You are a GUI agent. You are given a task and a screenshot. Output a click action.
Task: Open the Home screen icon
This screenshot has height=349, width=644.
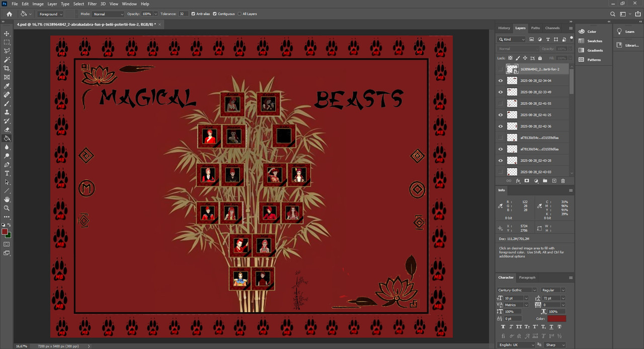coord(9,14)
